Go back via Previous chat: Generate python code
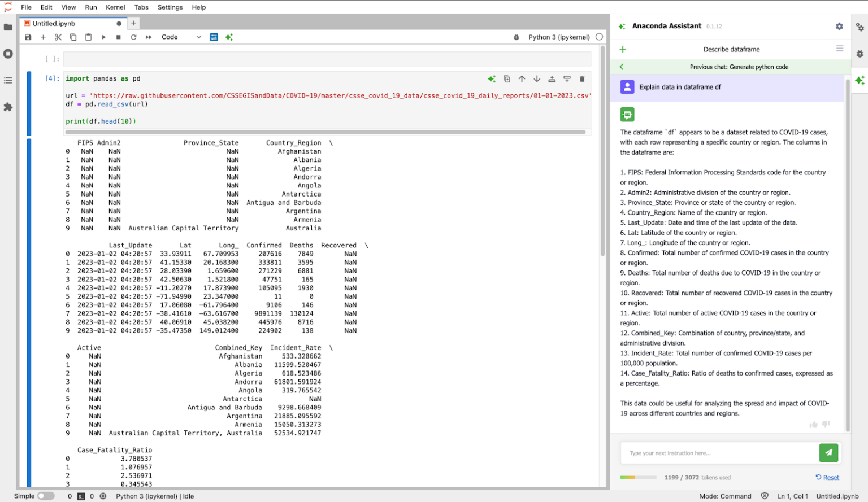The image size is (868, 502). [x=732, y=66]
